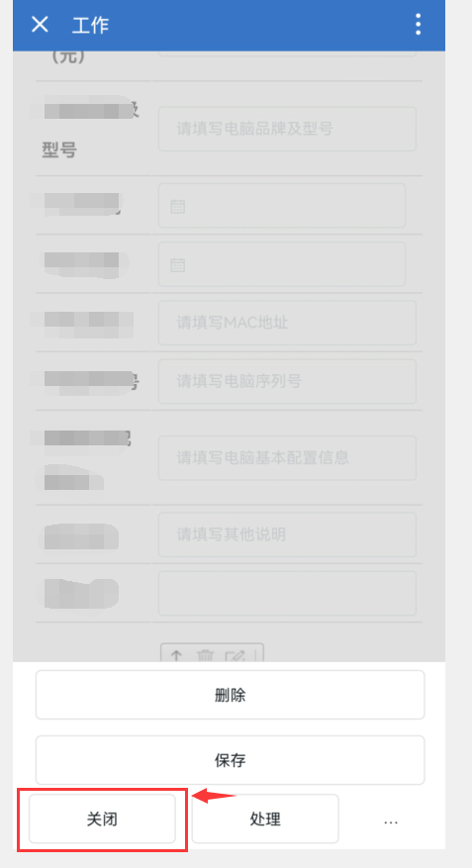
Task: Click the upper calendar icon
Action: 178,207
